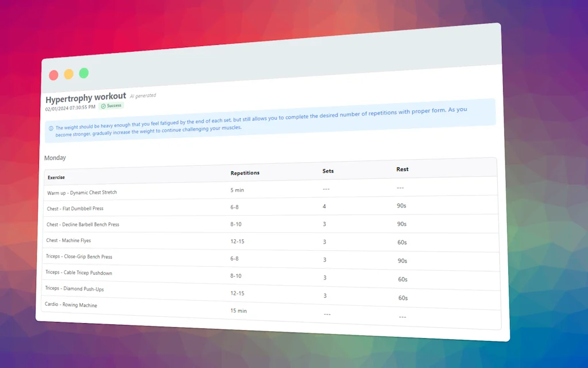Screen dimensions: 588x368
Task: Click the Sets column header
Action: [x=328, y=171]
